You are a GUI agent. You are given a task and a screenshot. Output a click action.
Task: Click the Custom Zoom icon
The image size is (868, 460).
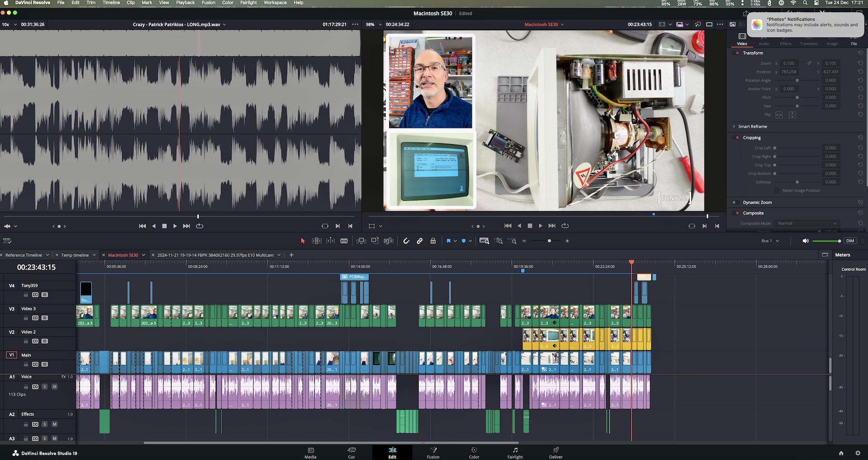click(512, 241)
